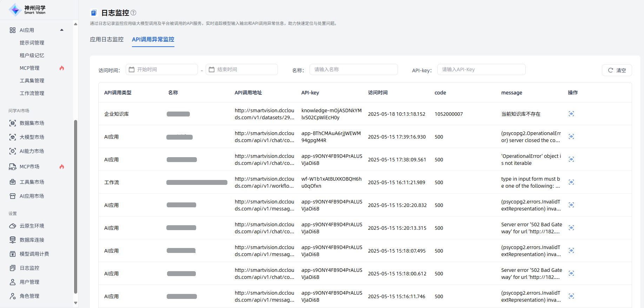Click sidebar scroll down arrow

tap(75, 303)
